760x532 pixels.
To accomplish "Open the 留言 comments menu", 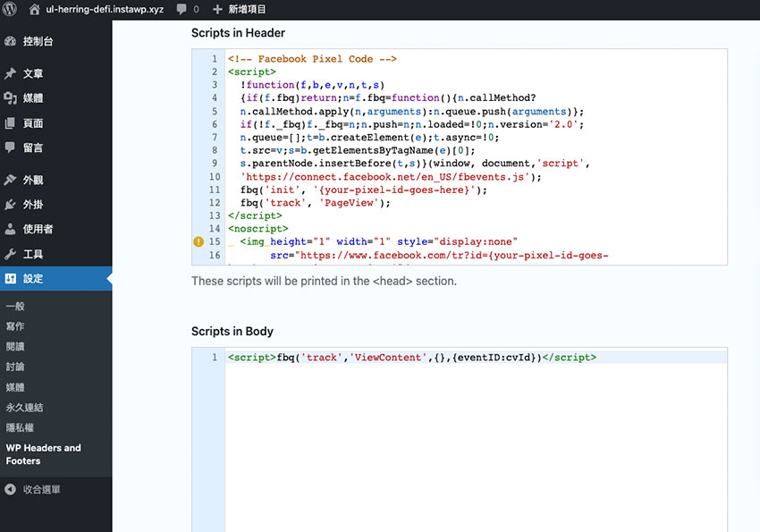I will (33, 148).
